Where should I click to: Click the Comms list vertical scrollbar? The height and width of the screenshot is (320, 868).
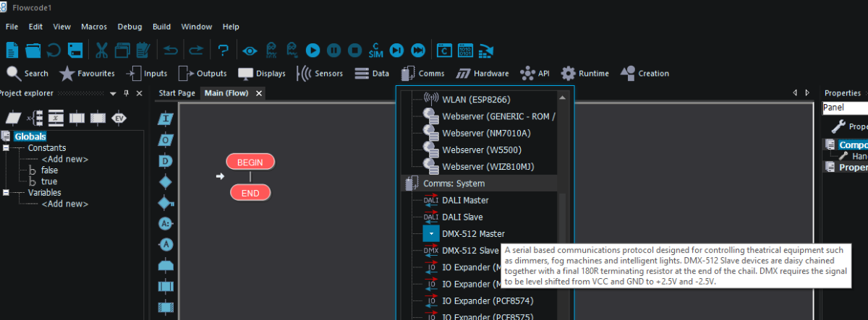coord(563,217)
